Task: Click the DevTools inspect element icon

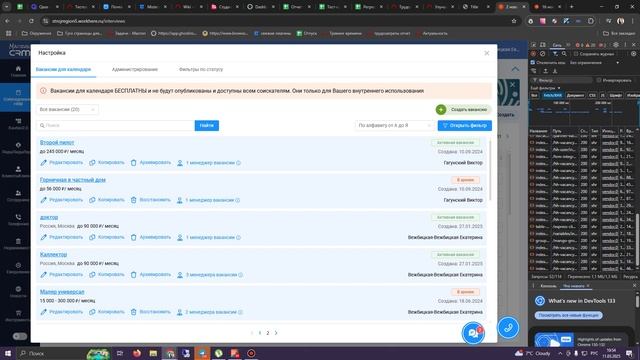Action: coord(533,44)
